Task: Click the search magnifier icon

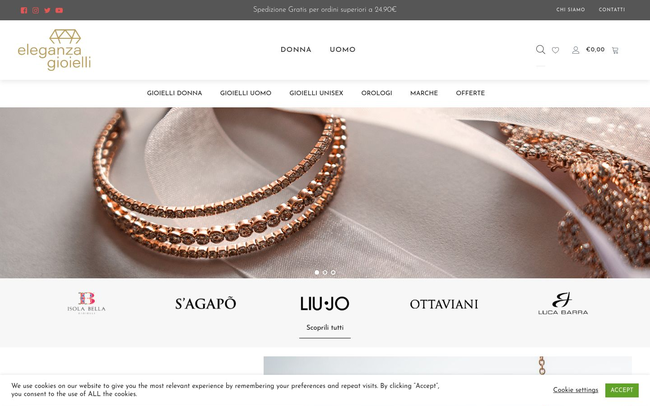Action: click(540, 50)
